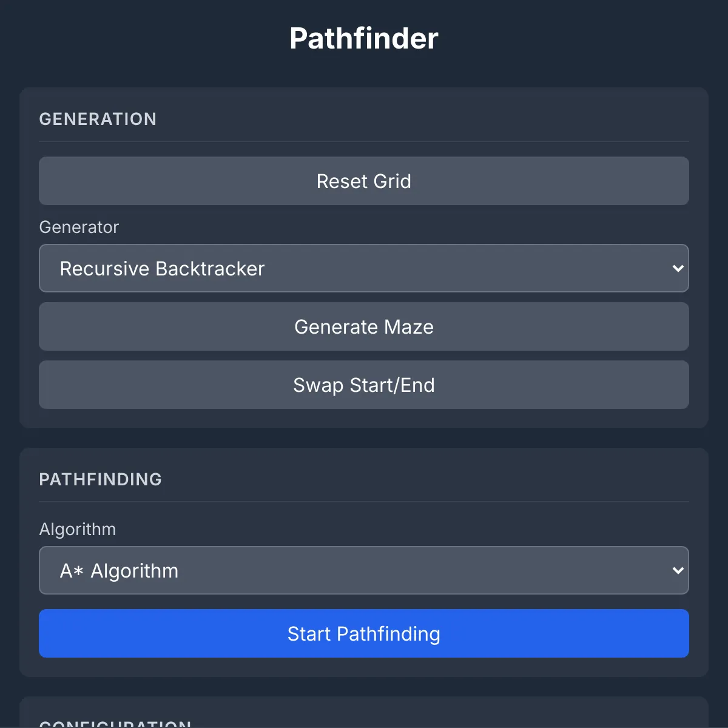
Task: Click the partially visible CONFIGURATION heading
Action: click(x=115, y=723)
